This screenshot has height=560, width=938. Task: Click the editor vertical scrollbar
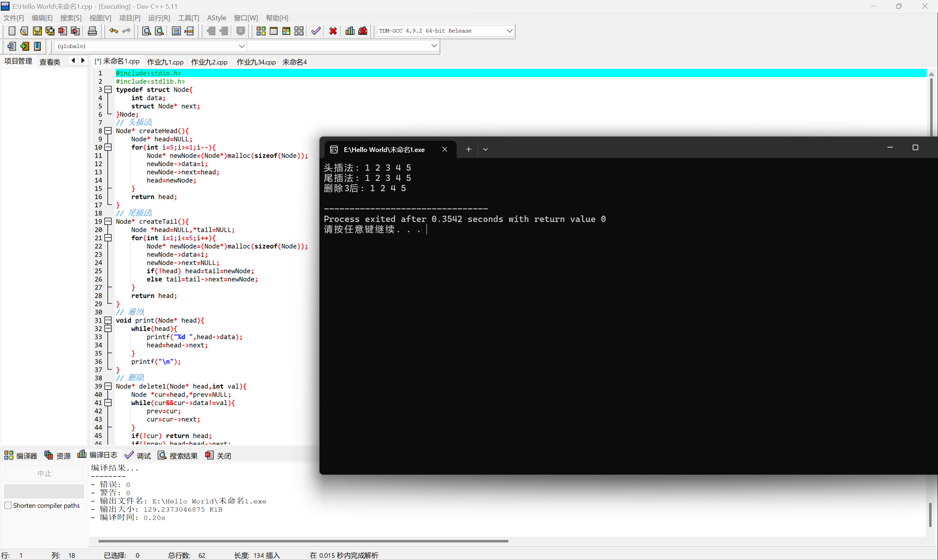click(x=931, y=105)
